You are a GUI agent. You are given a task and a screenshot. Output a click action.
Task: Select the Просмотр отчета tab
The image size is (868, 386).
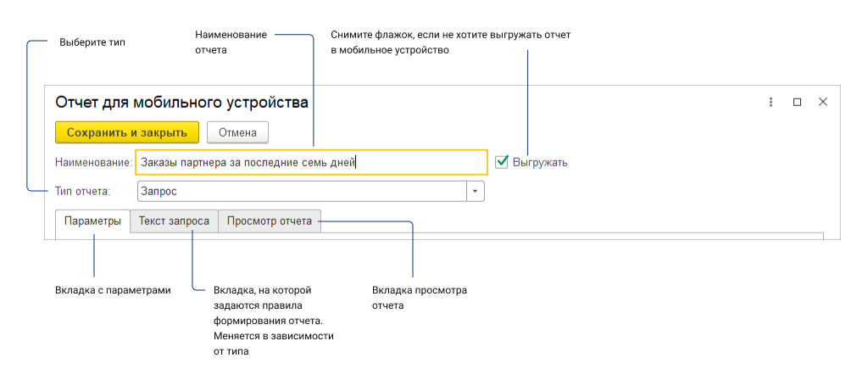click(x=270, y=221)
